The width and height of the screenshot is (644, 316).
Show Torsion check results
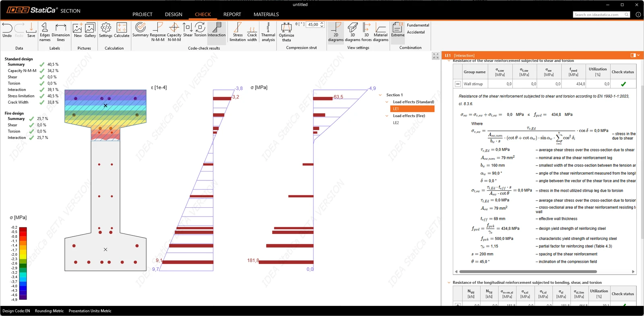(x=200, y=30)
